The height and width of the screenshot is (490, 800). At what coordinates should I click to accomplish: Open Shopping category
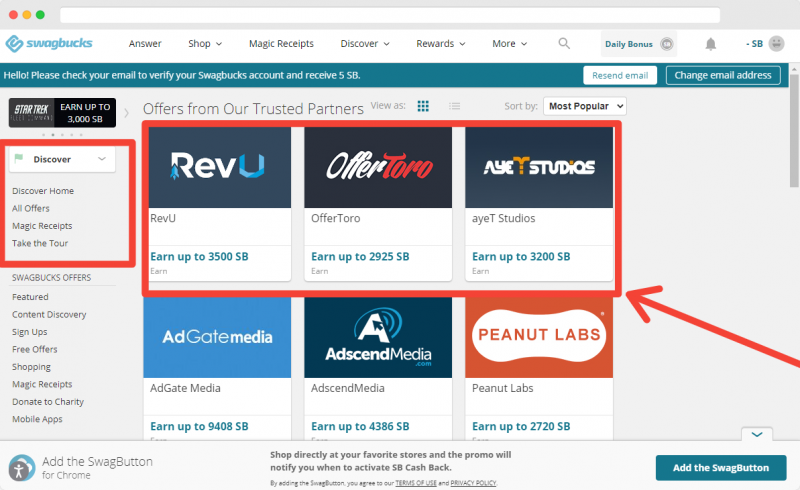(31, 366)
